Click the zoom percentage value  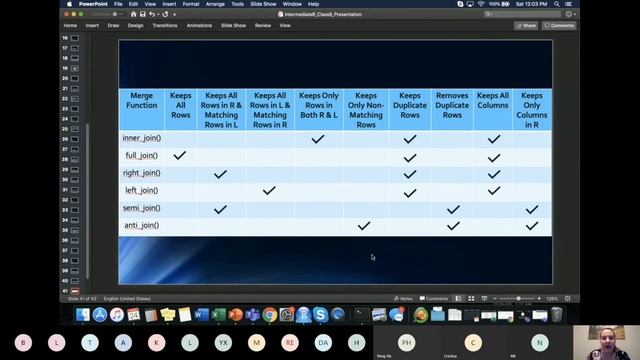552,299
